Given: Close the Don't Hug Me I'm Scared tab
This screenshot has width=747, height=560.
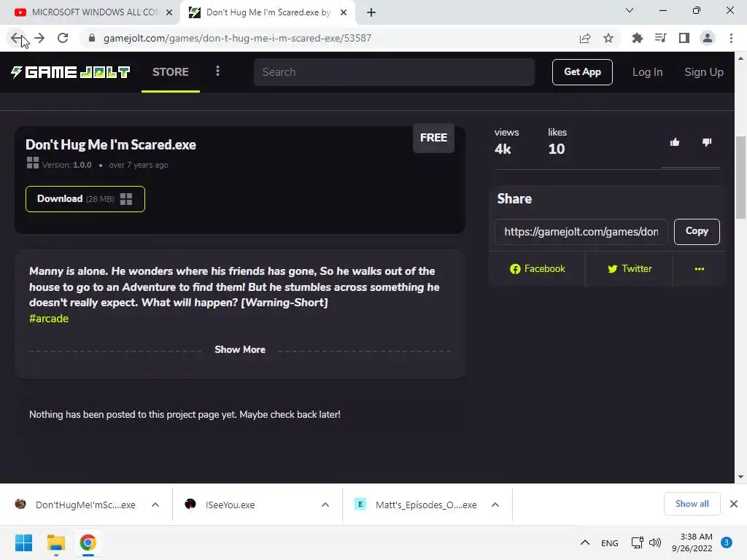Looking at the screenshot, I should (x=344, y=12).
